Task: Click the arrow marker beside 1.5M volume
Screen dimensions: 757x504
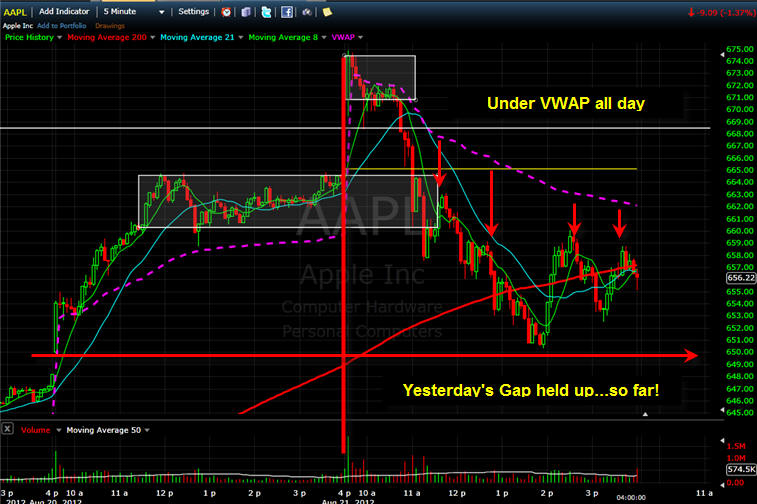Action: click(722, 440)
